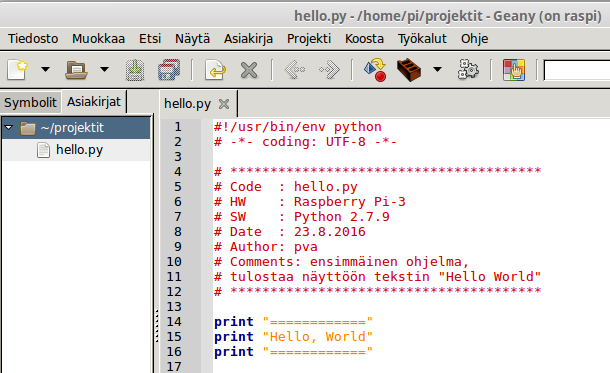Click the date '23.8.2016' in code
This screenshot has width=610, height=373.
330,231
